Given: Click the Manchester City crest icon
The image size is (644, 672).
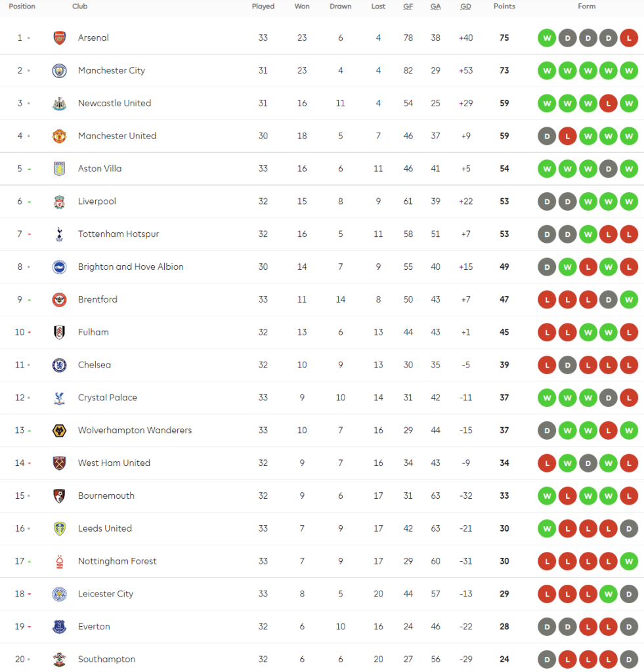Looking at the screenshot, I should pos(60,71).
